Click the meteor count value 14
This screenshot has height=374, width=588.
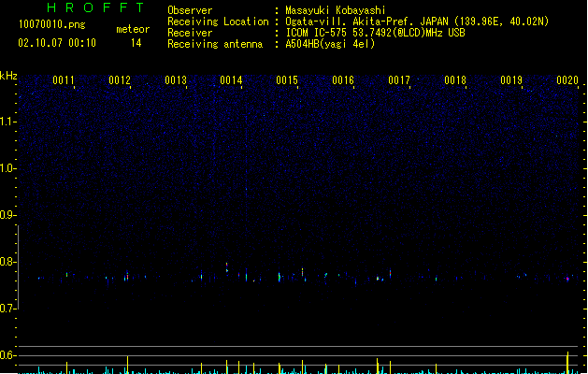tap(136, 43)
